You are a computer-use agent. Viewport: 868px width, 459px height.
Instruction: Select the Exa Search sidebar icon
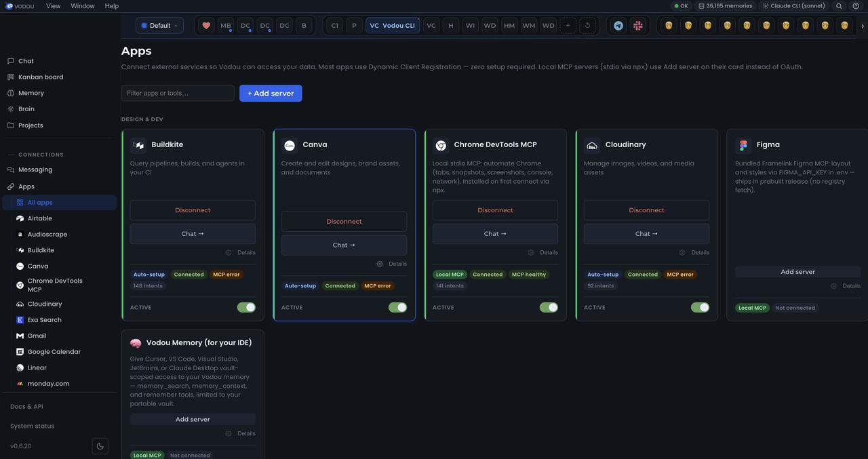coord(20,320)
